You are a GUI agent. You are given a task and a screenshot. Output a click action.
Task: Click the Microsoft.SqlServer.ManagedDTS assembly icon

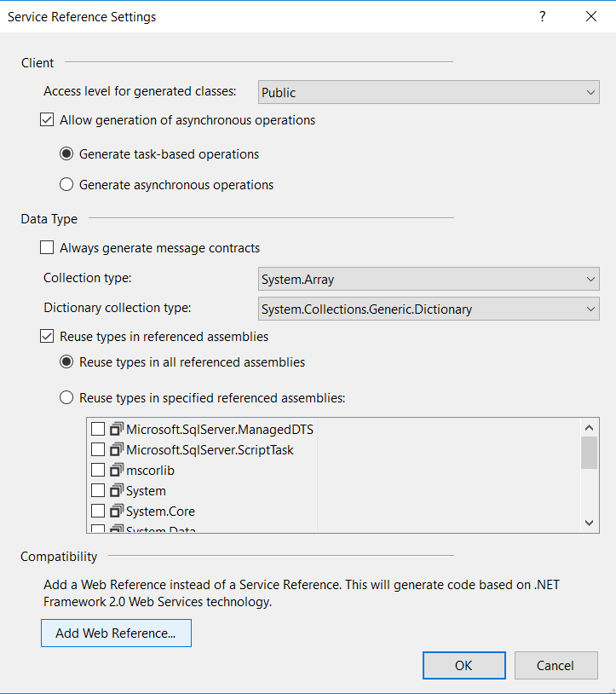116,429
